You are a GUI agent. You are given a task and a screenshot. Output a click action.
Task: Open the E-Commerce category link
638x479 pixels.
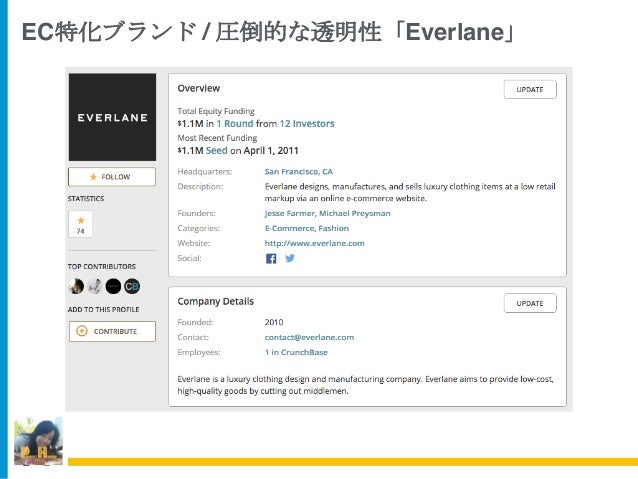[289, 228]
